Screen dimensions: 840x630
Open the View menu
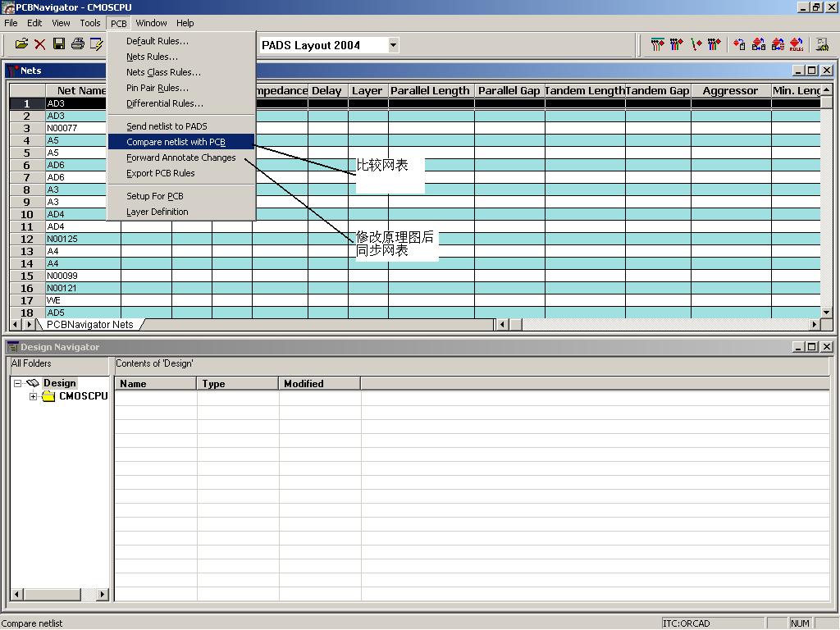[x=61, y=23]
